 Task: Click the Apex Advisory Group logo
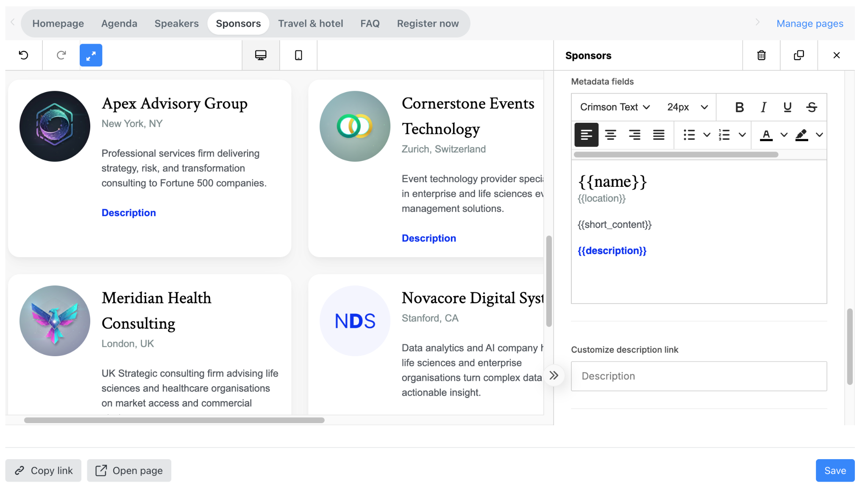tap(55, 126)
